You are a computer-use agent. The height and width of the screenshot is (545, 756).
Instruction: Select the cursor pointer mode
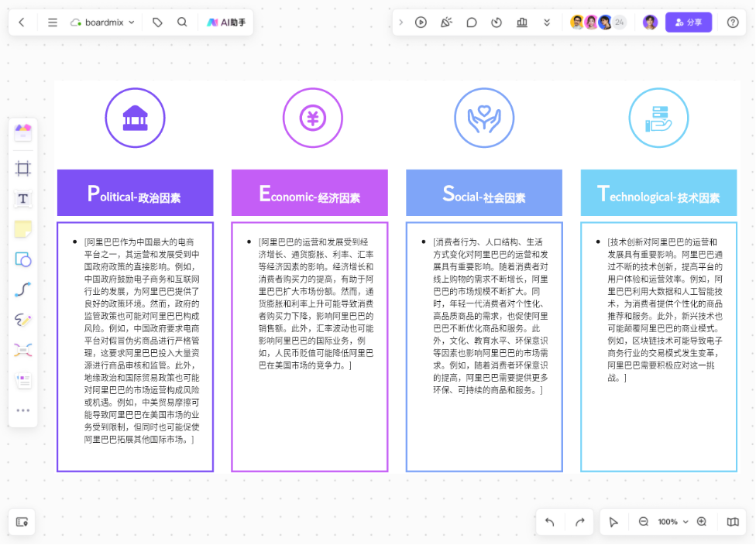click(613, 522)
